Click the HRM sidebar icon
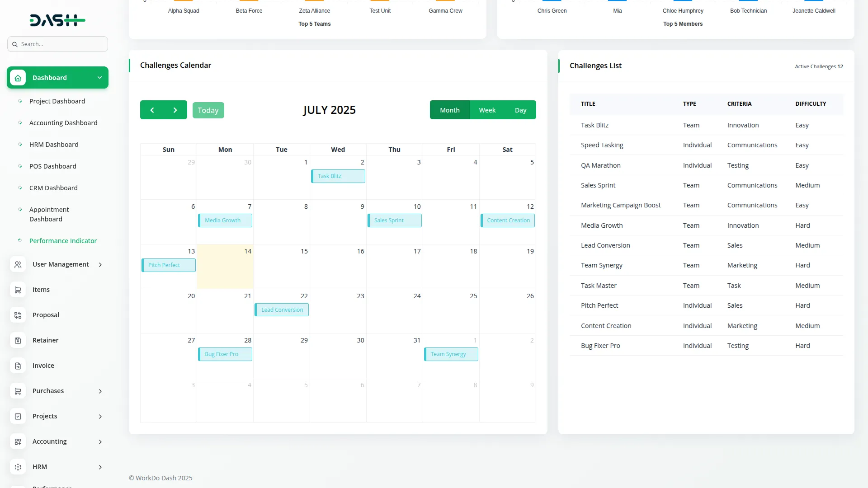This screenshot has width=868, height=488. [18, 467]
